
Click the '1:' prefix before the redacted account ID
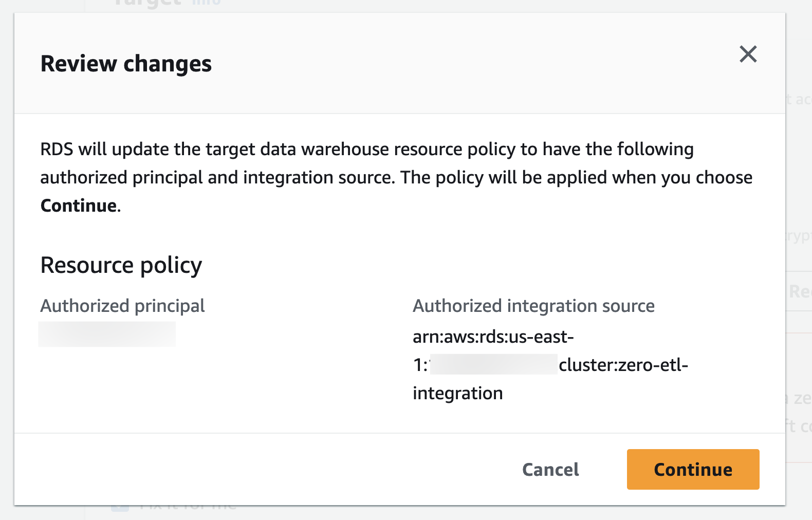pyautogui.click(x=420, y=365)
